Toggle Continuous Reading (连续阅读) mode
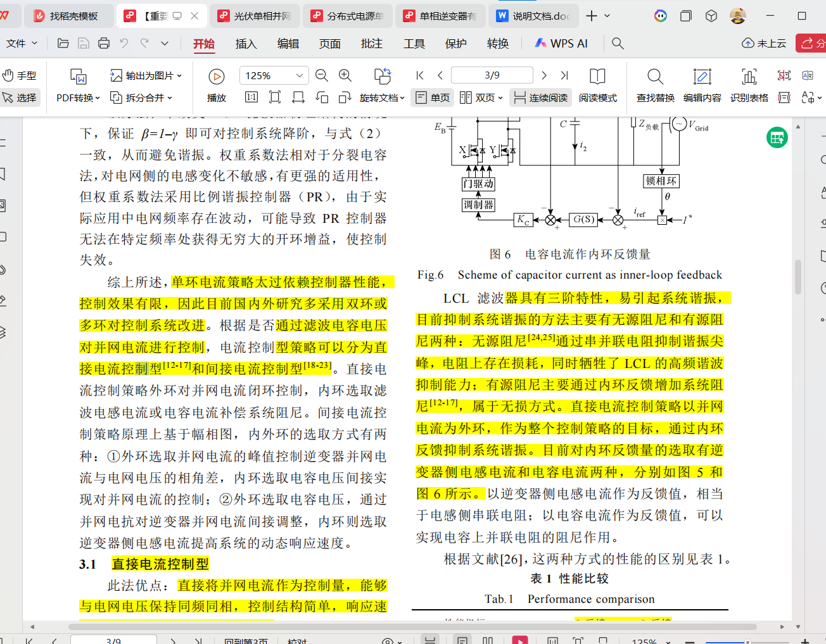 [540, 98]
